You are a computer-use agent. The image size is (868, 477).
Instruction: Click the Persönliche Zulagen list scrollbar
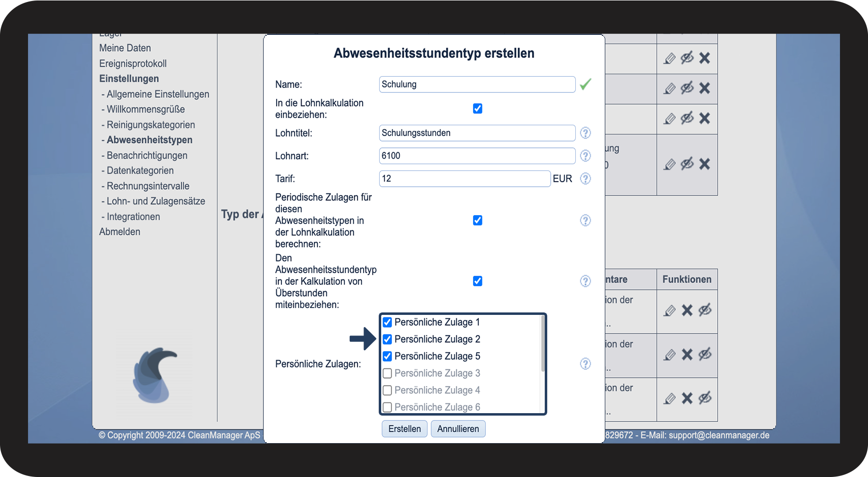pos(543,344)
